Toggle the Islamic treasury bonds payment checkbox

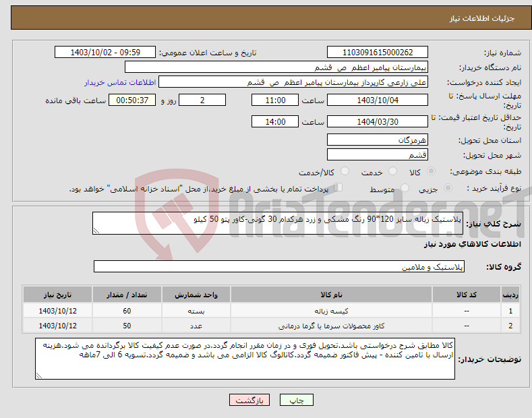tap(338, 187)
